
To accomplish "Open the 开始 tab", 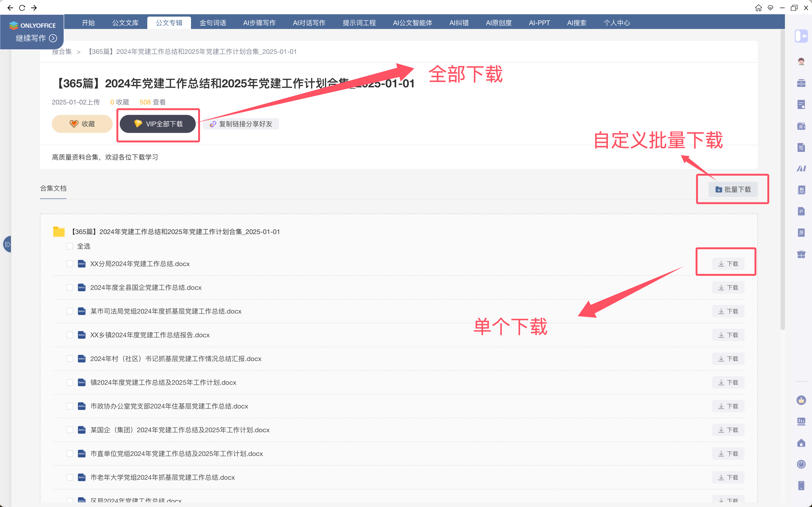I will (88, 23).
